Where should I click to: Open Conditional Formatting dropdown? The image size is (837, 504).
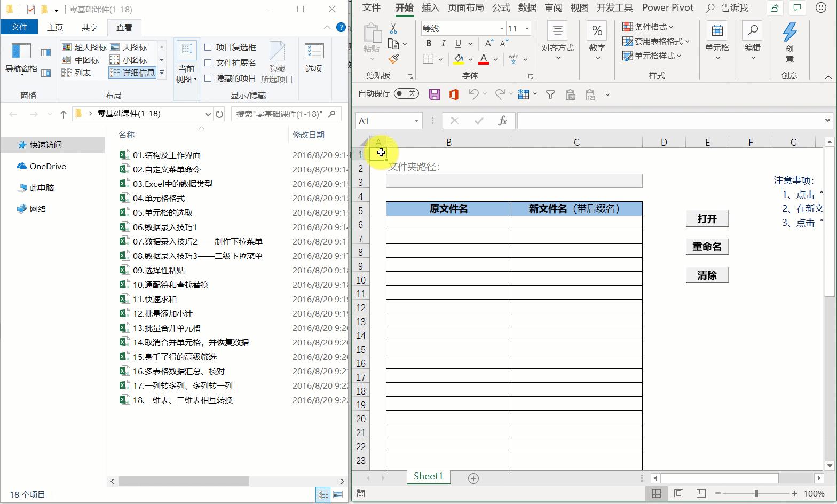click(x=648, y=27)
